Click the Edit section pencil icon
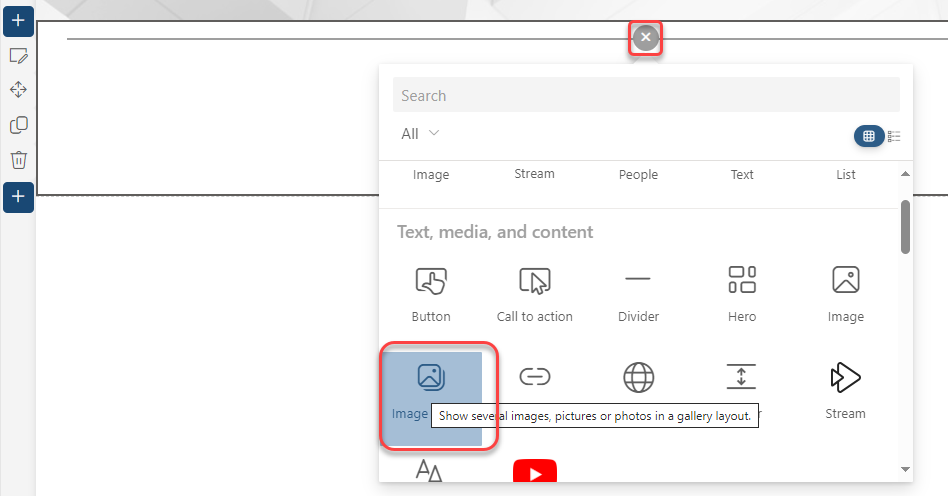 coord(18,56)
